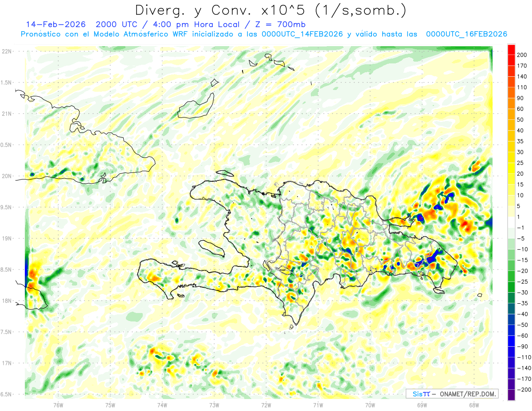Click the red swatch above the 200 label
Viewport: 532px width, 411px height.
click(511, 50)
